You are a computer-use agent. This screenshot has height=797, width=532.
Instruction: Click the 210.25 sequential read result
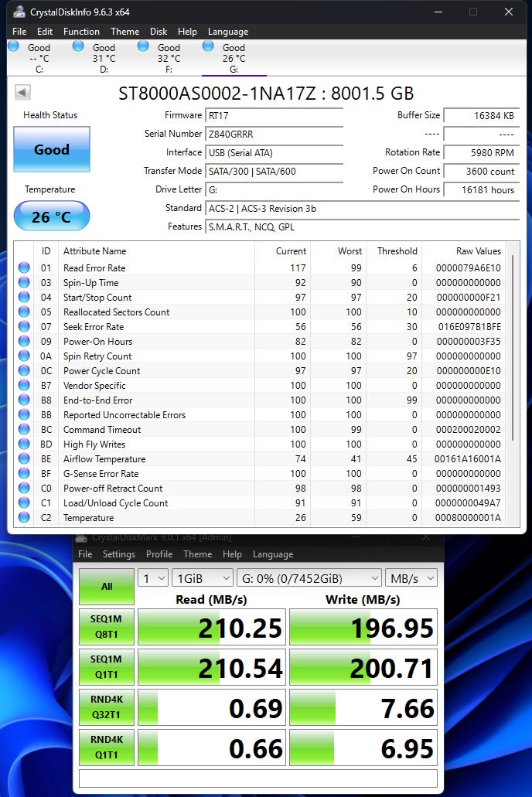click(212, 627)
